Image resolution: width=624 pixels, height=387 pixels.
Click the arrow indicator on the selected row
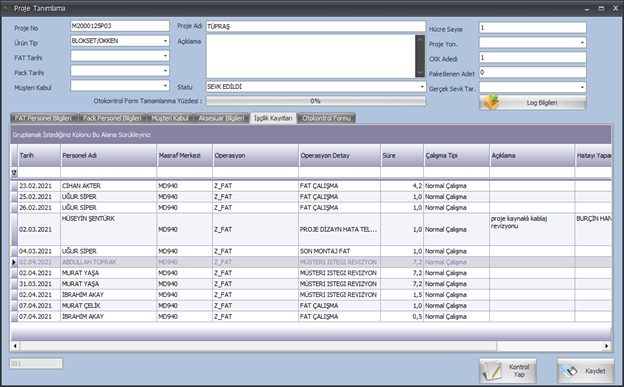coord(14,262)
